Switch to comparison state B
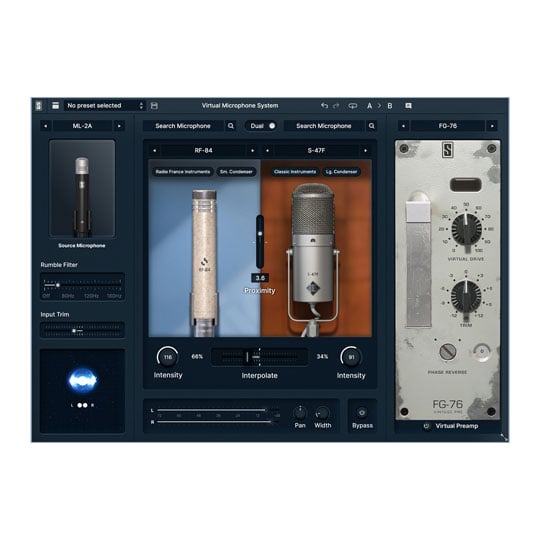This screenshot has height=540, width=540. pos(390,106)
